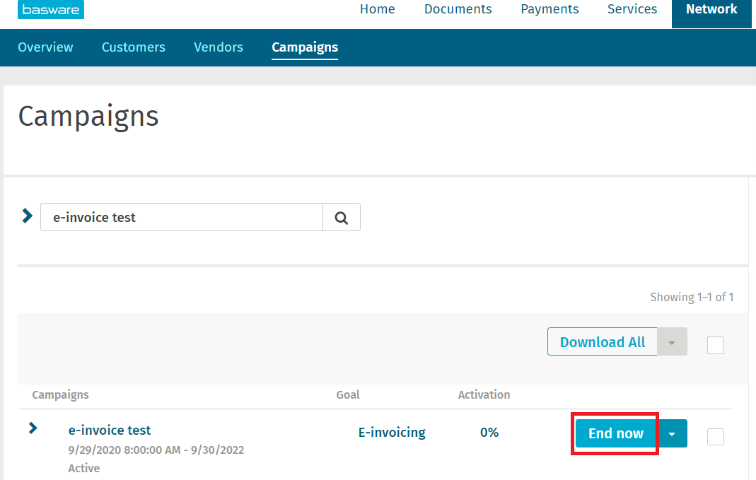756x480 pixels.
Task: Go to the Payments menu
Action: 550,10
